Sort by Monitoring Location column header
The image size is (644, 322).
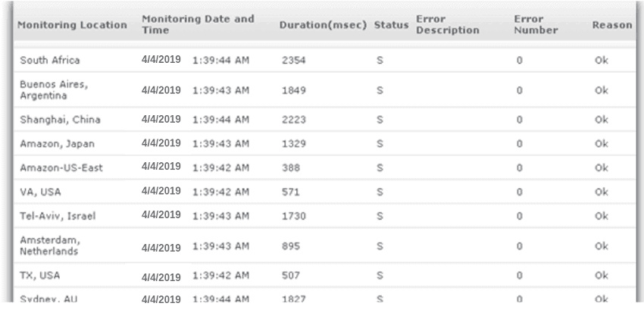(x=72, y=25)
